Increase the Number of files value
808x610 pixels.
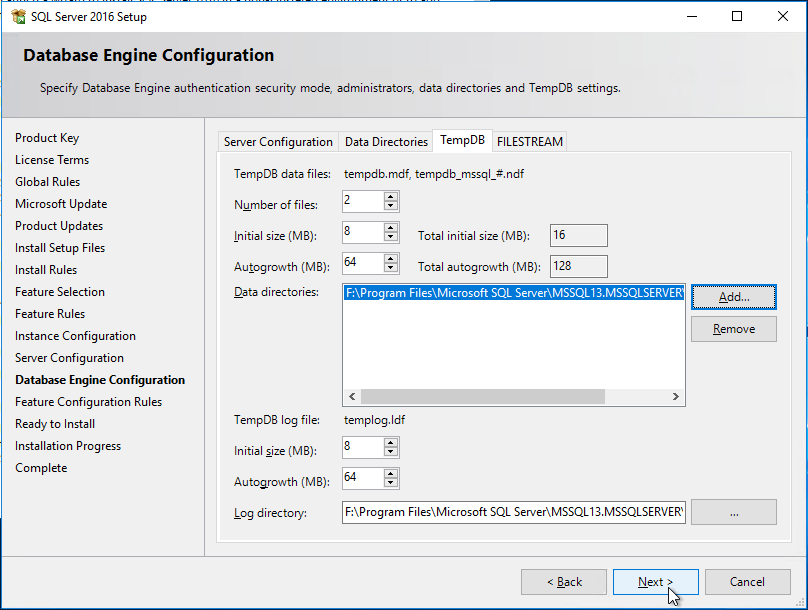[x=391, y=196]
